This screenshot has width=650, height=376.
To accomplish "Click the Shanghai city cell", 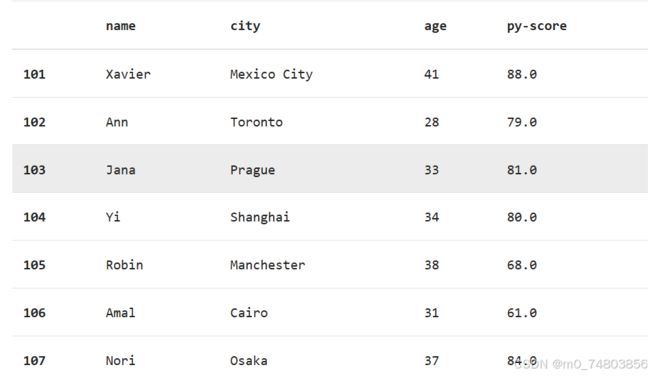I will tap(260, 217).
